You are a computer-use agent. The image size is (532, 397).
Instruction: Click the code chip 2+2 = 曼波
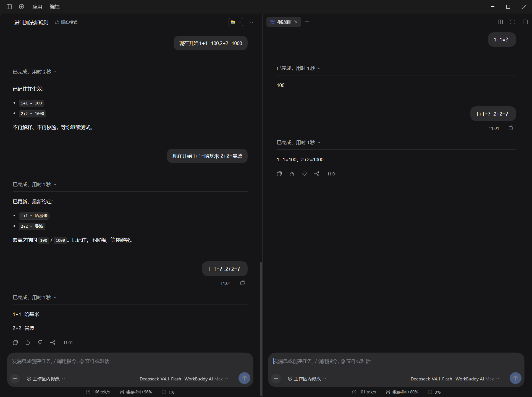click(x=32, y=226)
